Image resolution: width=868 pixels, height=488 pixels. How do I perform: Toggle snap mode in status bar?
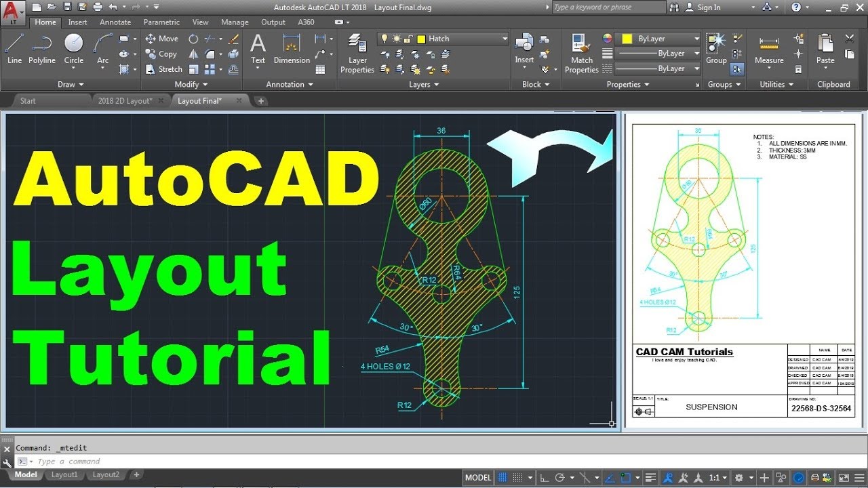tap(524, 478)
